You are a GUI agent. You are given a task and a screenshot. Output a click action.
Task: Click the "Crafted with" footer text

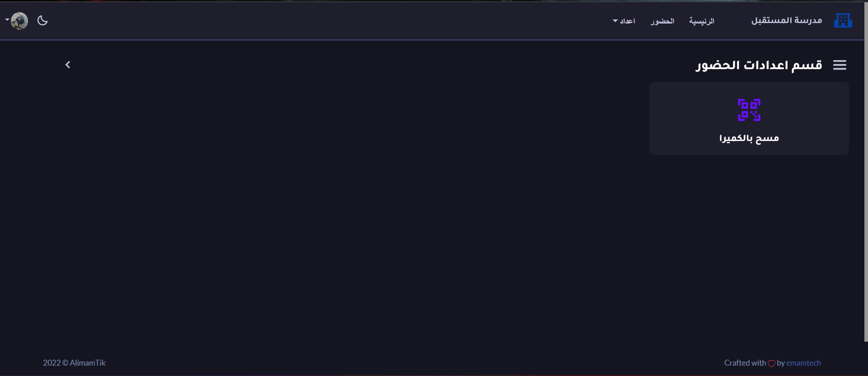745,363
